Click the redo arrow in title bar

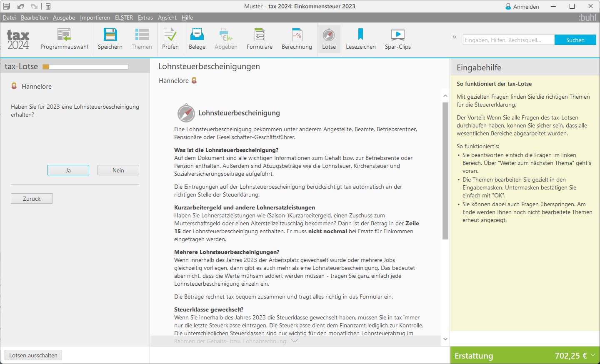(x=34, y=6)
